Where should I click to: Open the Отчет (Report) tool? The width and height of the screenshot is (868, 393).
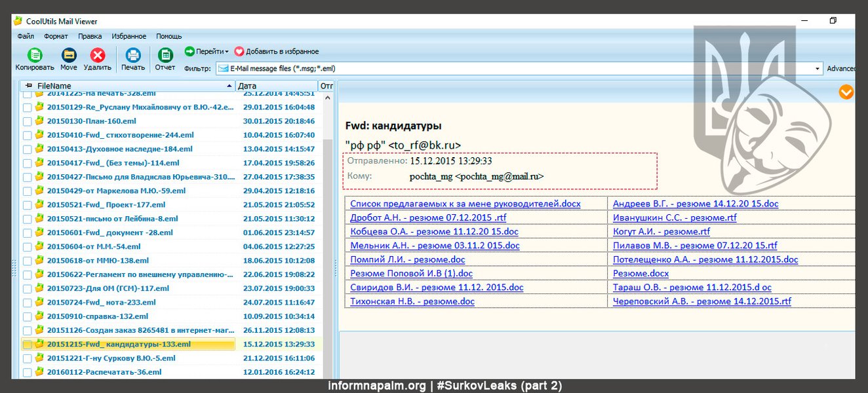pos(165,56)
